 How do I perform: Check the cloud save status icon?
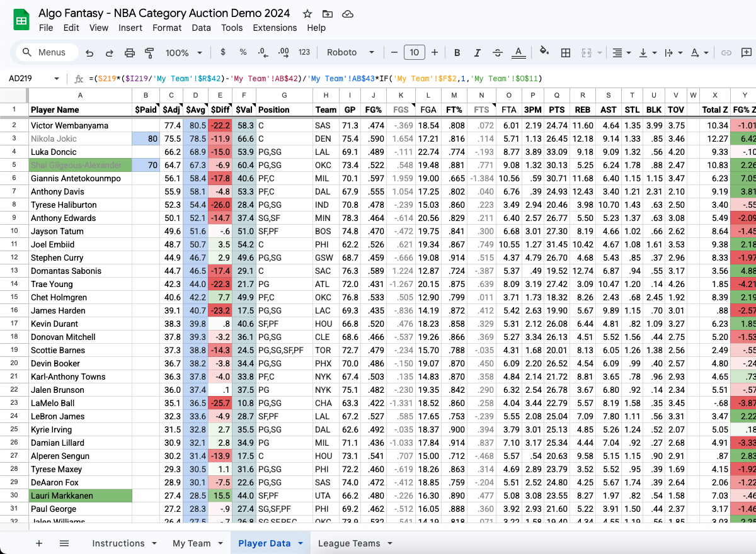pyautogui.click(x=346, y=13)
